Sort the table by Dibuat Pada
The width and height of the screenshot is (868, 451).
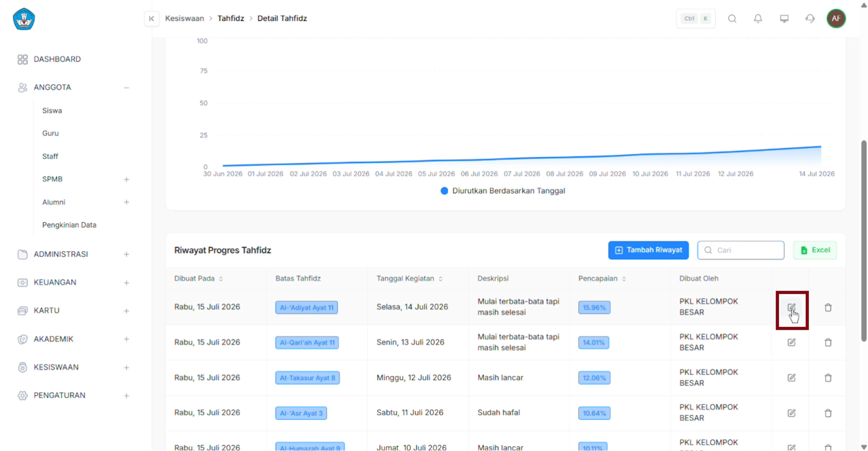click(221, 279)
